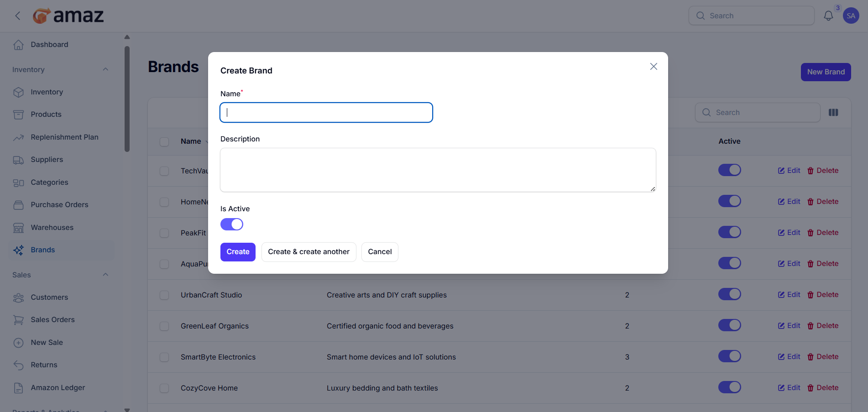Check the select-all checkbox in the table header
868x412 pixels.
pyautogui.click(x=164, y=141)
